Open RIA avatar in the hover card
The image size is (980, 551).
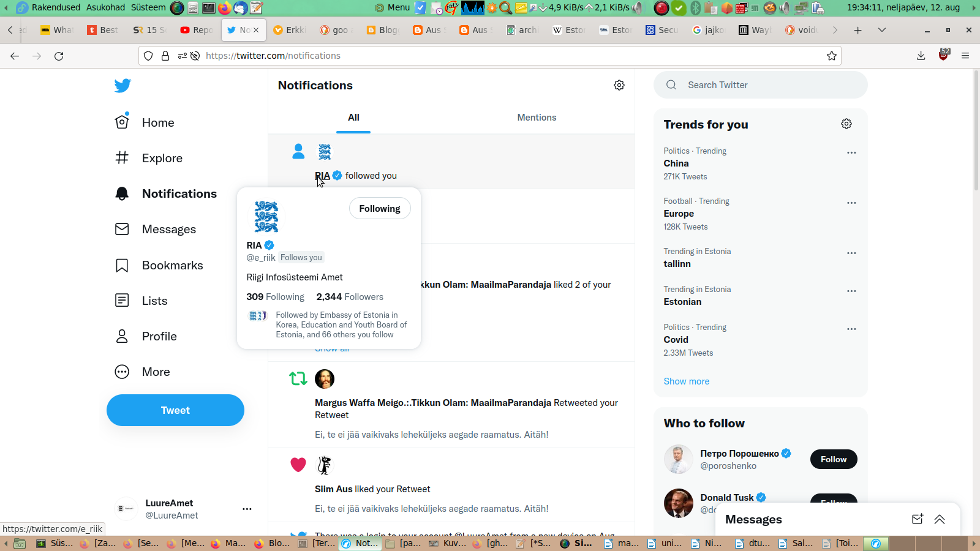tap(266, 216)
